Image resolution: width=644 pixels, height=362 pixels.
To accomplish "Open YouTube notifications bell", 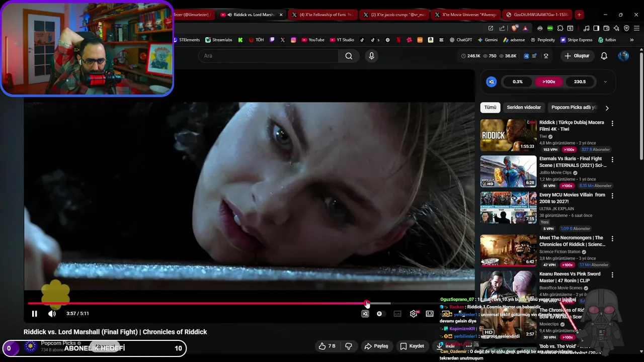I will click(604, 56).
